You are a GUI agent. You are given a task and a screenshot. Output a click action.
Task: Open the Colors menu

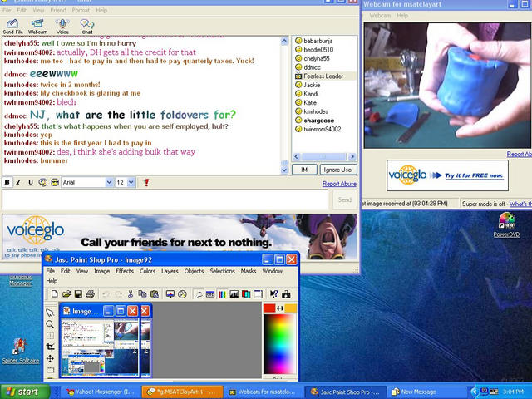(x=148, y=271)
